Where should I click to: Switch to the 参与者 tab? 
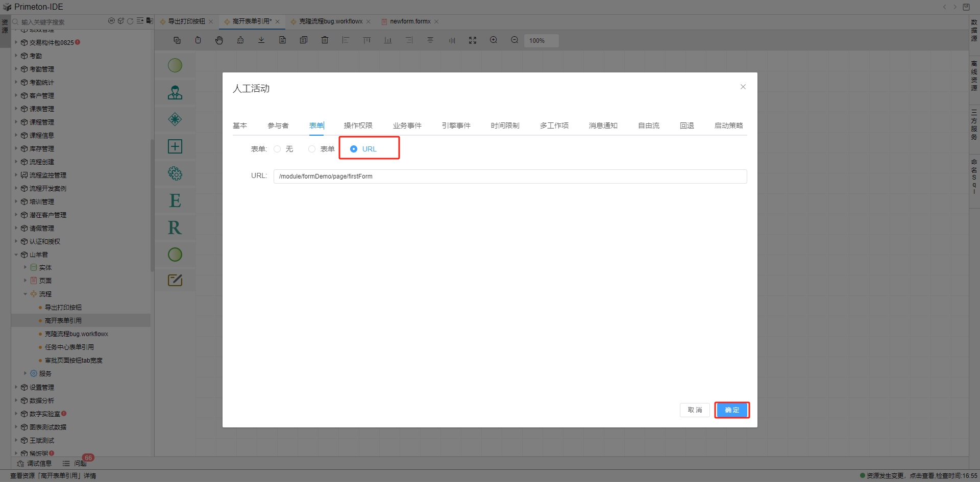(x=278, y=125)
